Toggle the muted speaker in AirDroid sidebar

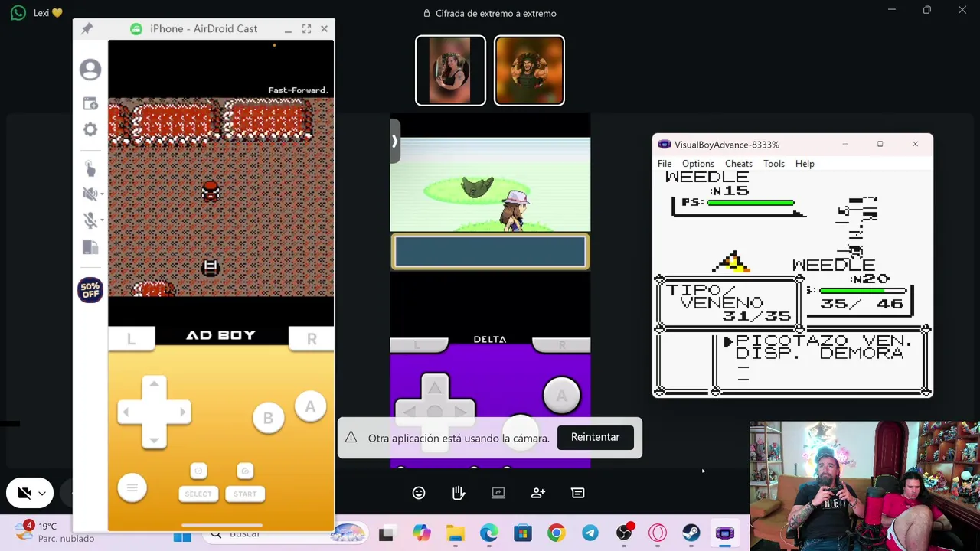click(x=90, y=194)
